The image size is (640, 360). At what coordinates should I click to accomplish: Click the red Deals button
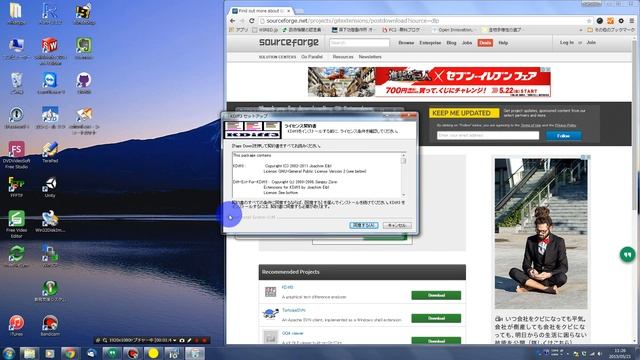click(485, 43)
